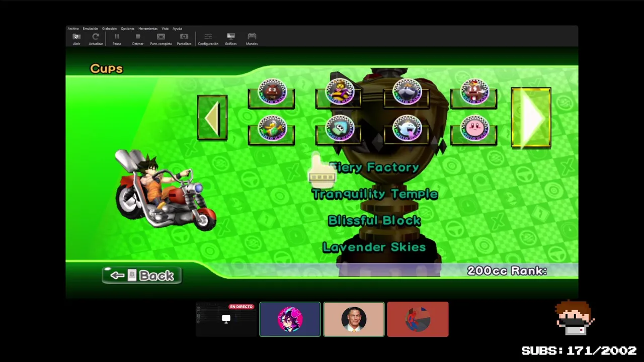Select the Hammer Bro cup
The height and width of the screenshot is (362, 644).
[272, 130]
